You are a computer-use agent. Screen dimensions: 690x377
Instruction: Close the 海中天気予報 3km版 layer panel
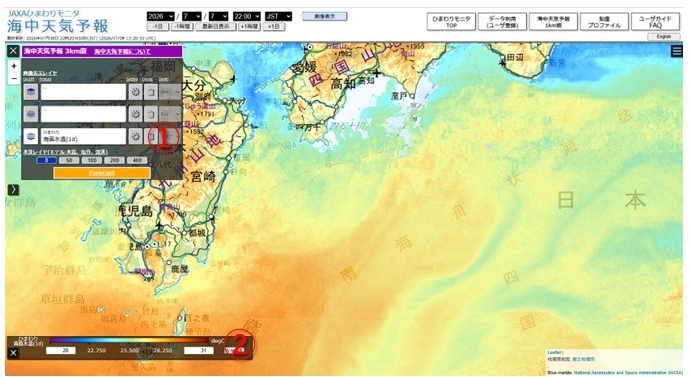pos(13,51)
